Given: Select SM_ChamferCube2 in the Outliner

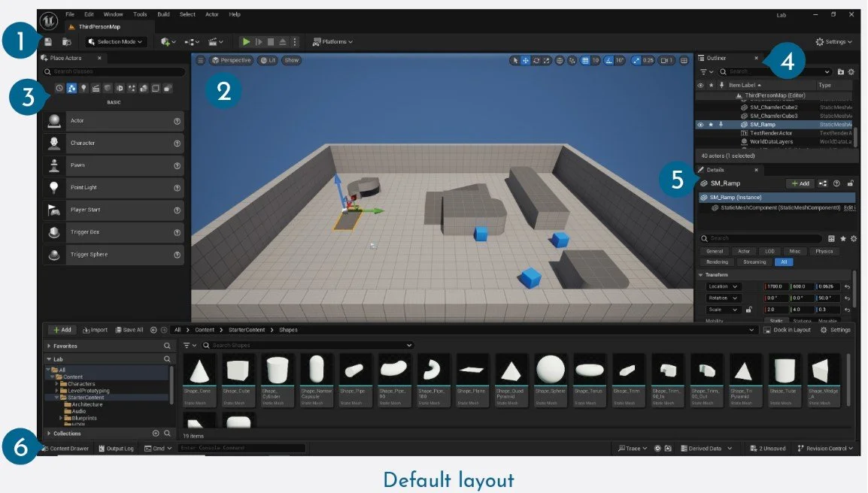Looking at the screenshot, I should tap(773, 107).
